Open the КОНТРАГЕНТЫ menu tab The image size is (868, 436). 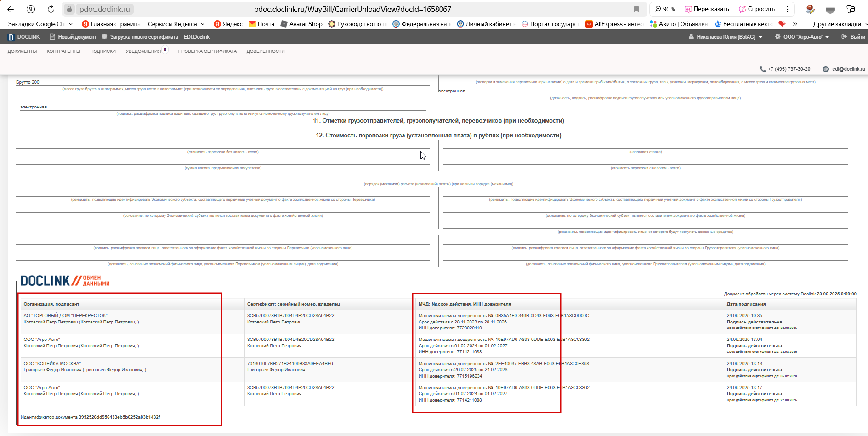63,51
